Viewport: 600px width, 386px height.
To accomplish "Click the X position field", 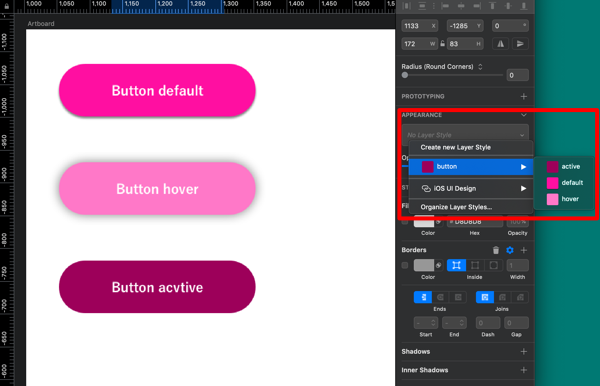I will (x=419, y=26).
